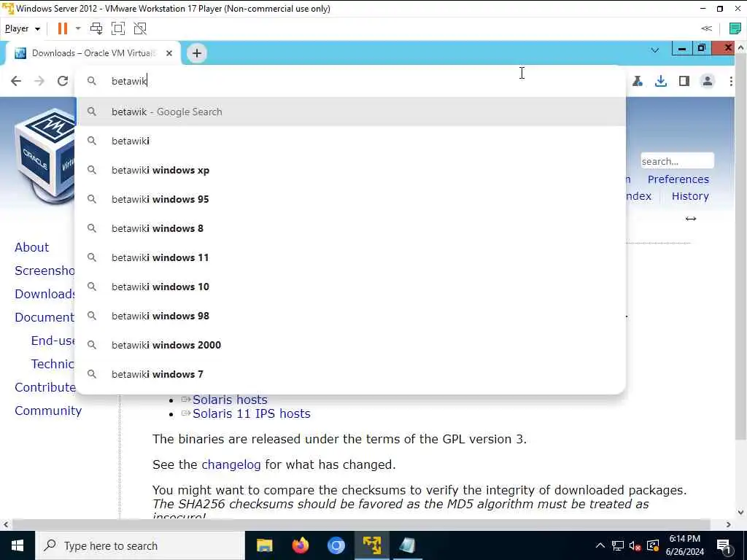
Task: Pick suggestion 'betawiki windows 7'
Action: coord(350,374)
